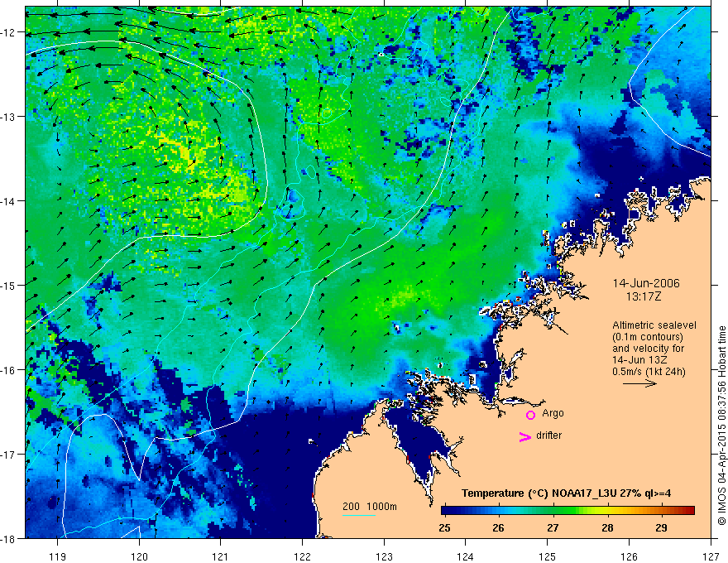Click the '200 1000m' depth contour label
The image size is (728, 563).
pyautogui.click(x=370, y=507)
